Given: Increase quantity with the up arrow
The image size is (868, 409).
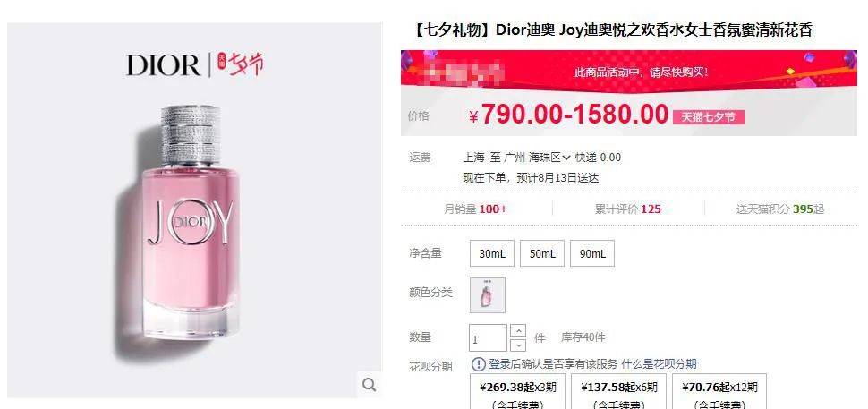Looking at the screenshot, I should tap(518, 331).
